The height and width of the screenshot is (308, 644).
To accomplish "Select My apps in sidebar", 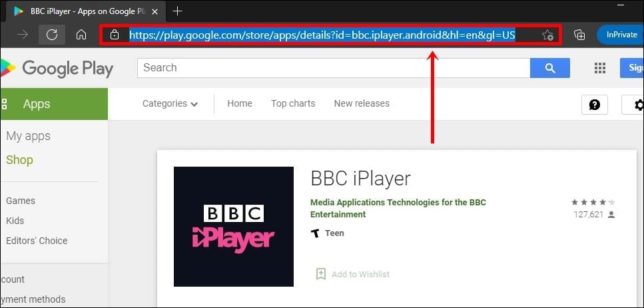I will point(29,136).
